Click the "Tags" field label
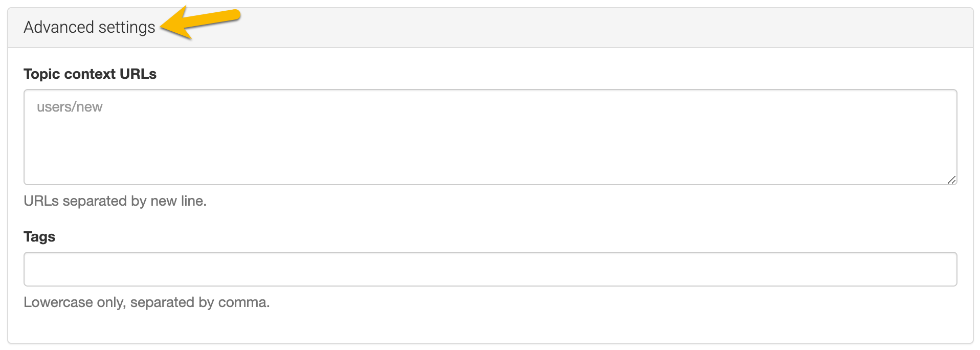The height and width of the screenshot is (350, 980). (x=39, y=237)
